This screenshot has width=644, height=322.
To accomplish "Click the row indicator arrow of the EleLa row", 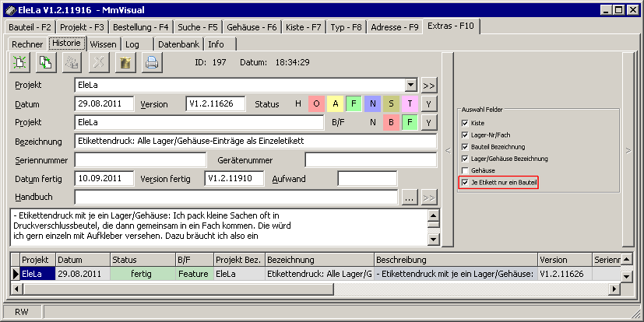I will [x=16, y=274].
